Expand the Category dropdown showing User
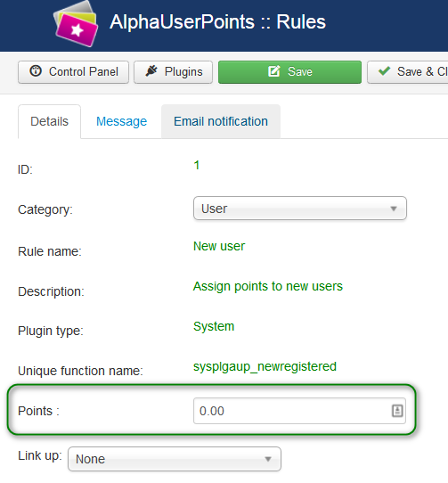 [300, 209]
